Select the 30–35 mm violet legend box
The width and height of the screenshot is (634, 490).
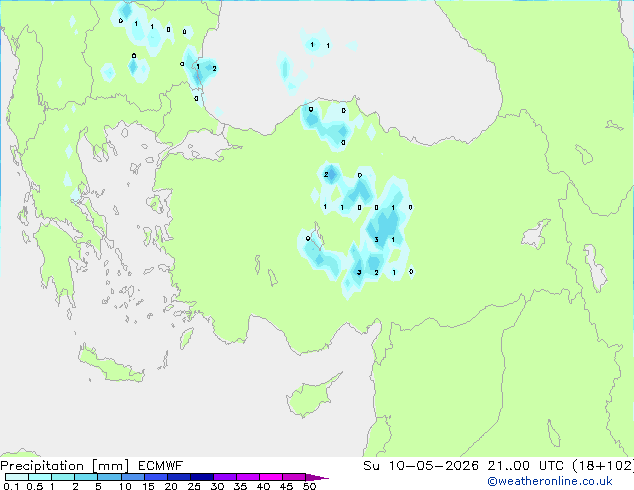click(x=225, y=477)
